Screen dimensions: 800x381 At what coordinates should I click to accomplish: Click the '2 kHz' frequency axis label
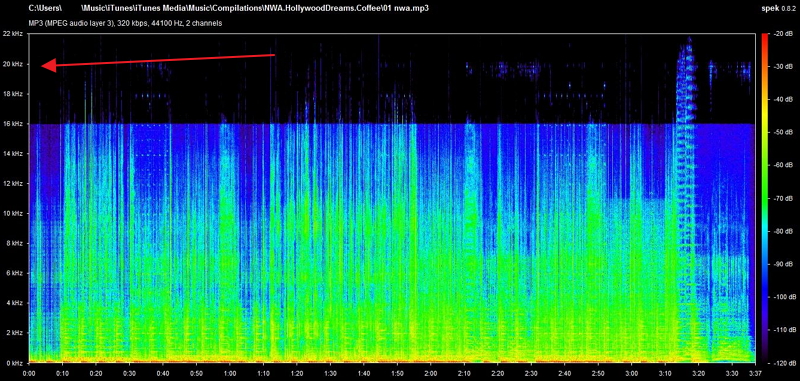13,333
